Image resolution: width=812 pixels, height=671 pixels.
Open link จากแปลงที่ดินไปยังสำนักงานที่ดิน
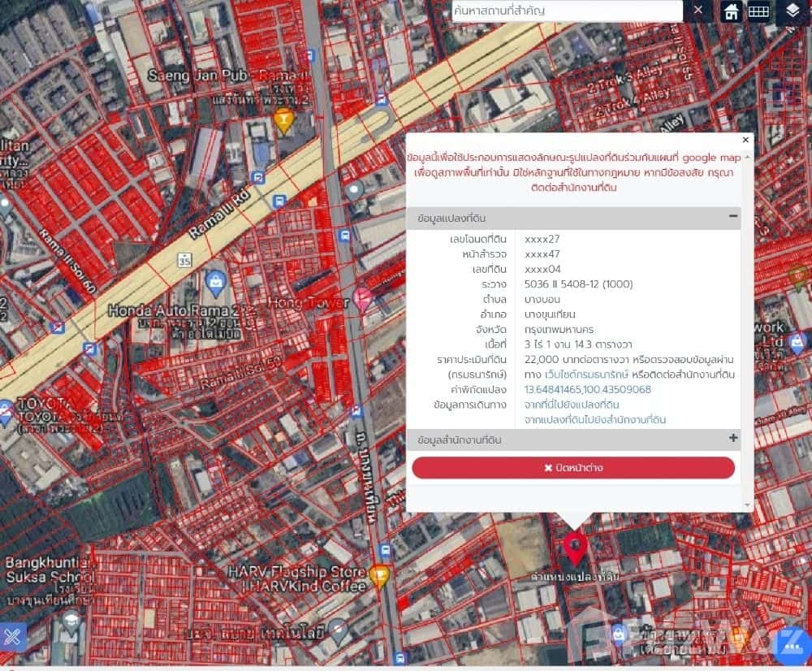594,419
